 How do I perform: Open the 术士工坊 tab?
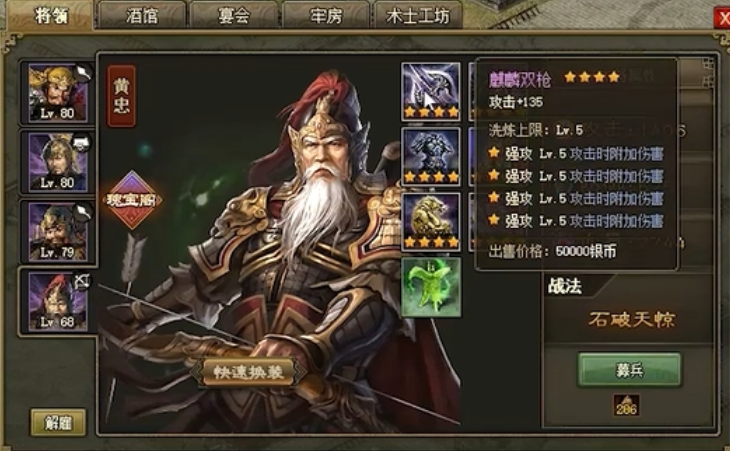(x=418, y=15)
